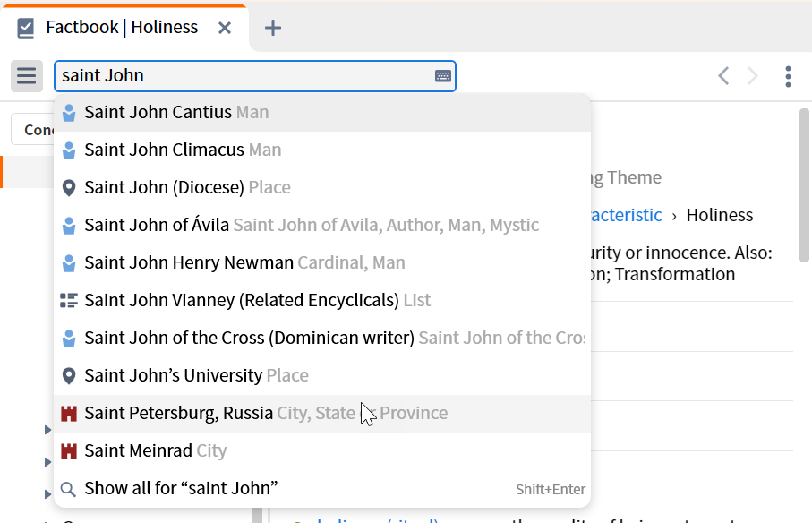Pick Saint John Henry Newman suggestion

click(322, 262)
